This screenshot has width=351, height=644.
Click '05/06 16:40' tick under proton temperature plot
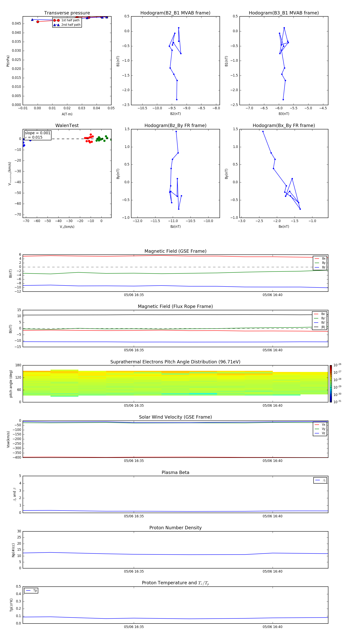(273, 627)
